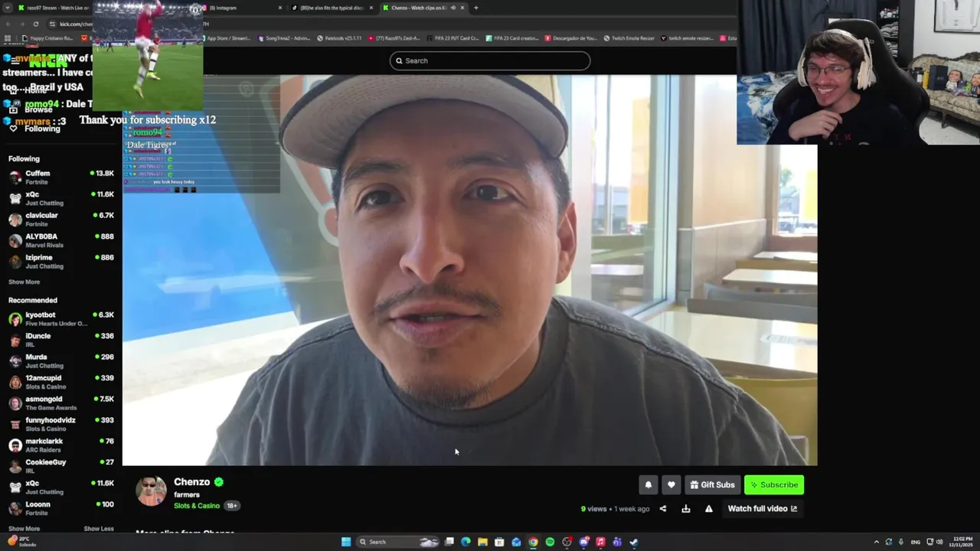
Task: Open a new browser tab
Action: (476, 8)
